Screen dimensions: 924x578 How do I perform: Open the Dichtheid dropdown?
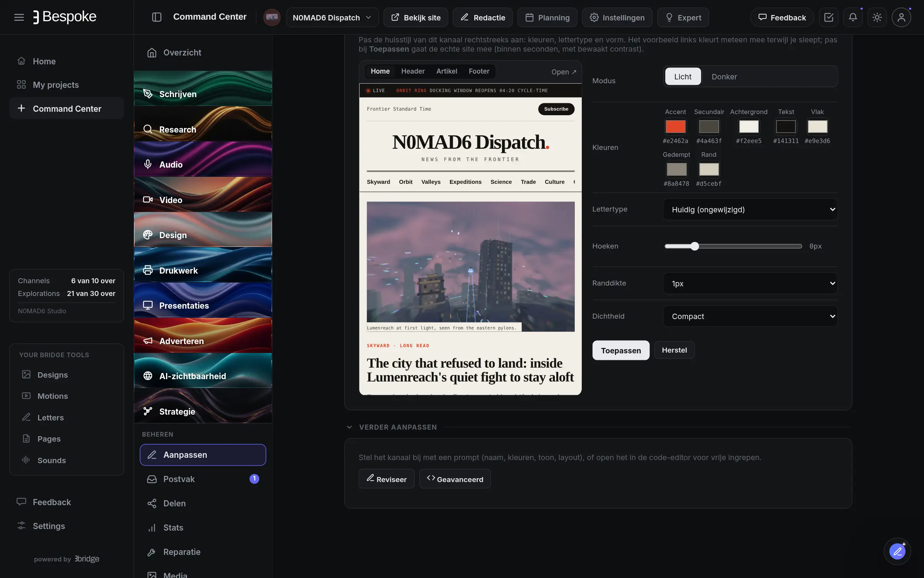pos(750,316)
